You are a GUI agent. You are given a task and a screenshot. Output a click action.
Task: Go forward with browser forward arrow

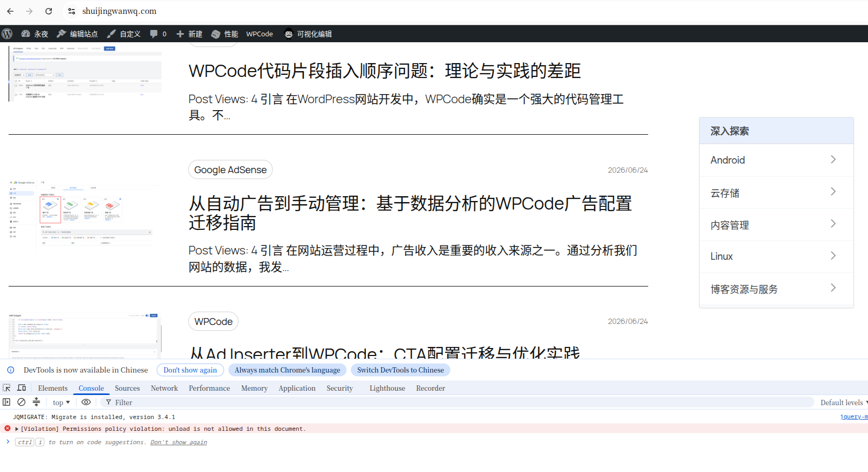click(29, 11)
